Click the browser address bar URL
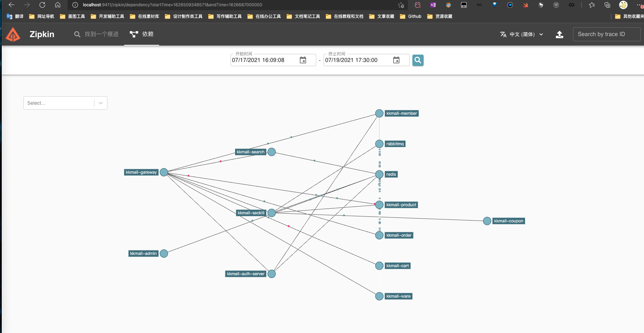644x333 pixels. click(x=172, y=5)
